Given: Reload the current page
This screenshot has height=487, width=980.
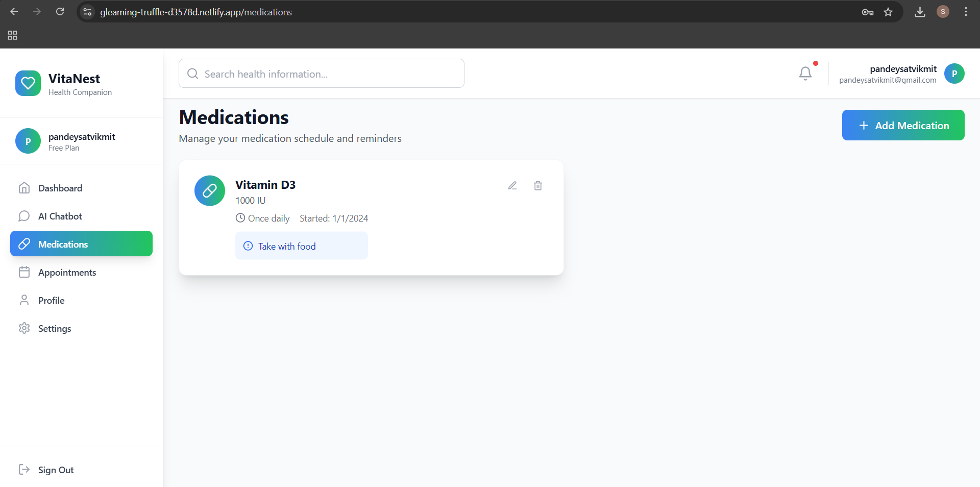Looking at the screenshot, I should pyautogui.click(x=60, y=12).
